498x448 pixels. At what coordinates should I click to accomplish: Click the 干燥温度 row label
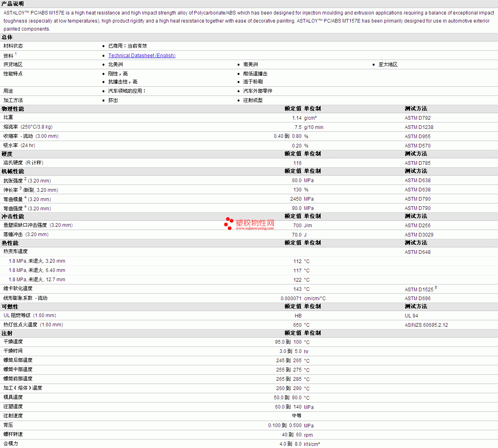pyautogui.click(x=13, y=342)
